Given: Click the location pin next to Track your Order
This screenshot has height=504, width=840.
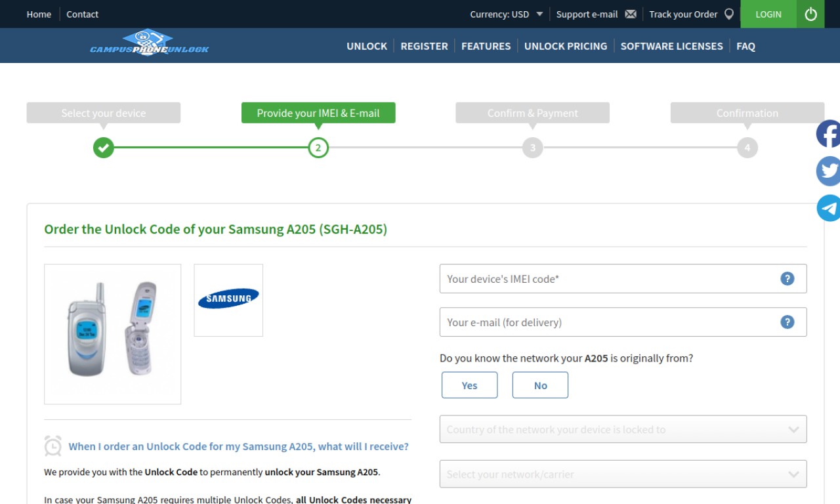Looking at the screenshot, I should coord(728,14).
